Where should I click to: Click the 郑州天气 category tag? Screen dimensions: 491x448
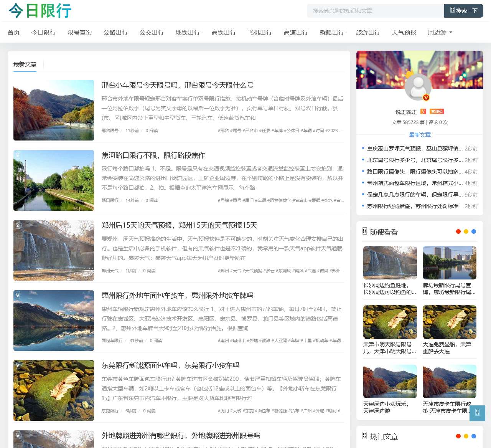tap(110, 271)
